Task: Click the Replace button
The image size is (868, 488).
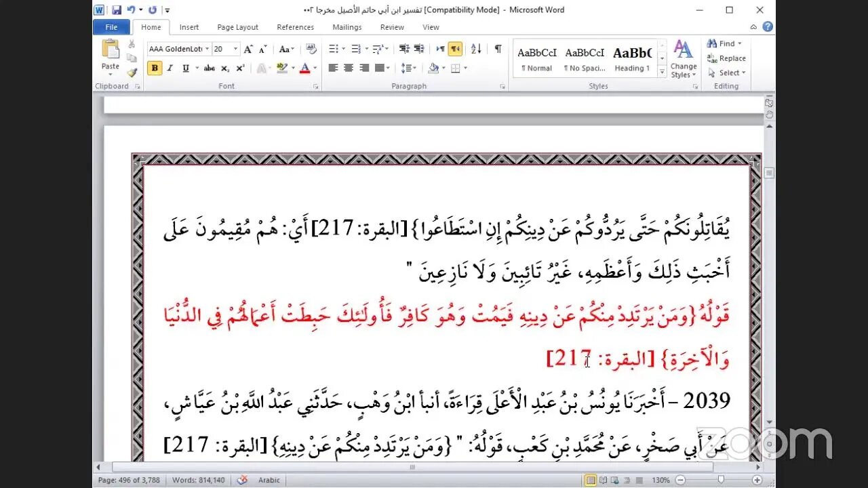Action: tap(726, 58)
